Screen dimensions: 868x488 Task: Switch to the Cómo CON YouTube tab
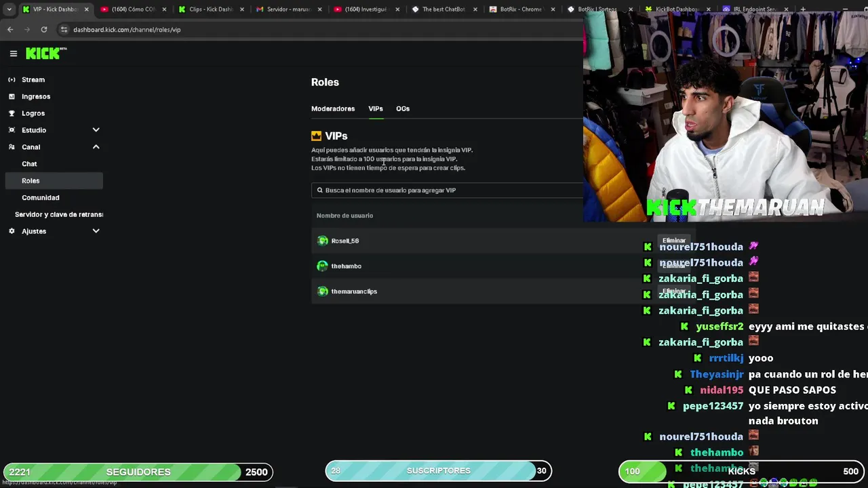click(132, 9)
